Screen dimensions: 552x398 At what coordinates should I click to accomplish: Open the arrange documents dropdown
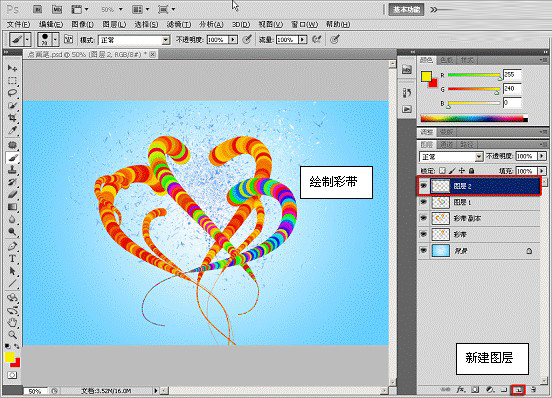coord(140,10)
